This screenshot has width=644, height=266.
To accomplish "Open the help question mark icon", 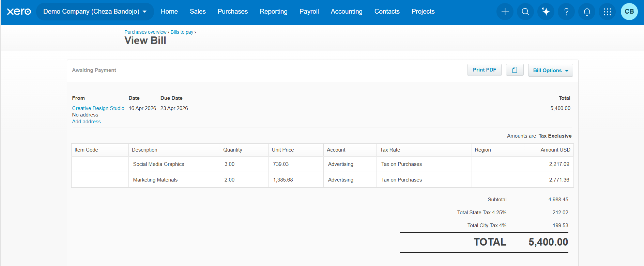I will 566,12.
